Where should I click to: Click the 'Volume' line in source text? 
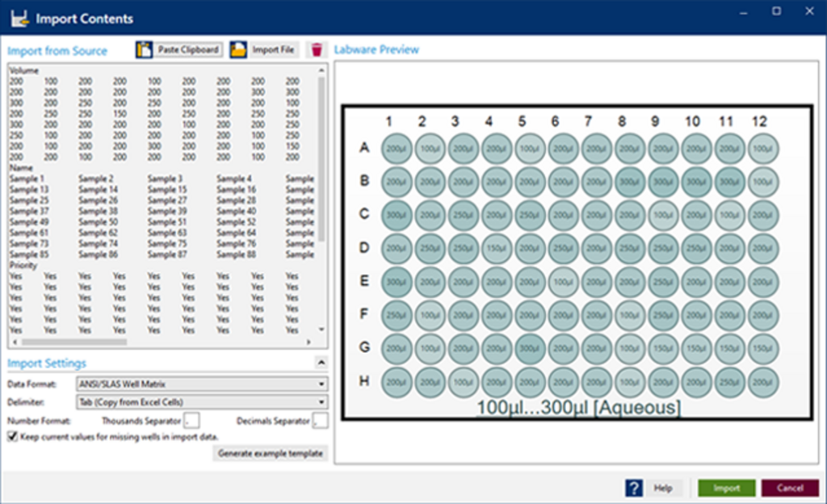pyautogui.click(x=23, y=70)
